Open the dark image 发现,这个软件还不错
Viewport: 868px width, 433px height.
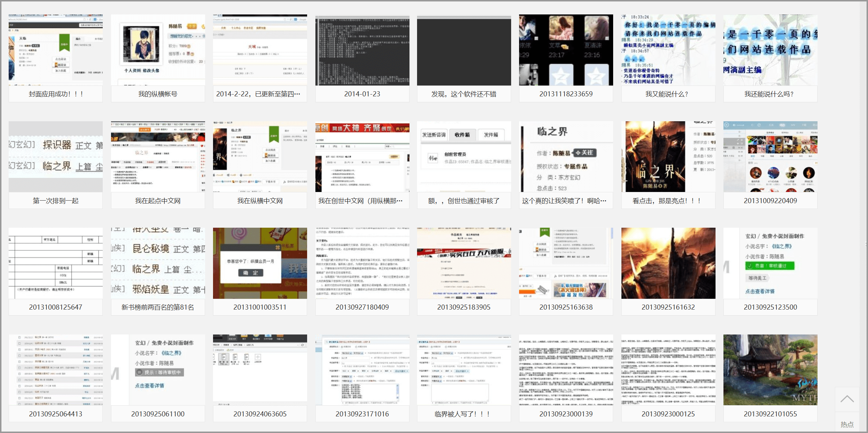(x=464, y=50)
